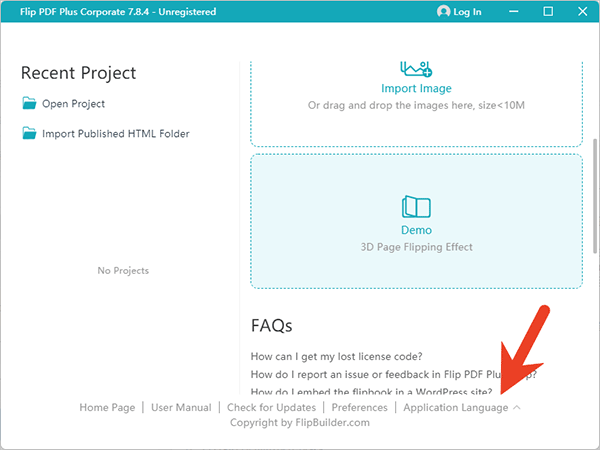Click the Import Image label
The height and width of the screenshot is (450, 600).
(416, 88)
